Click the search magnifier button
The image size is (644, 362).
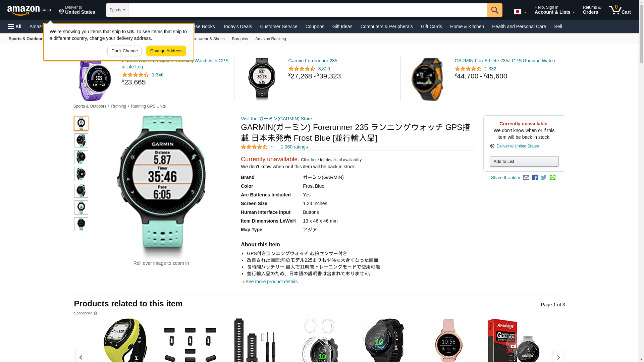coord(495,10)
